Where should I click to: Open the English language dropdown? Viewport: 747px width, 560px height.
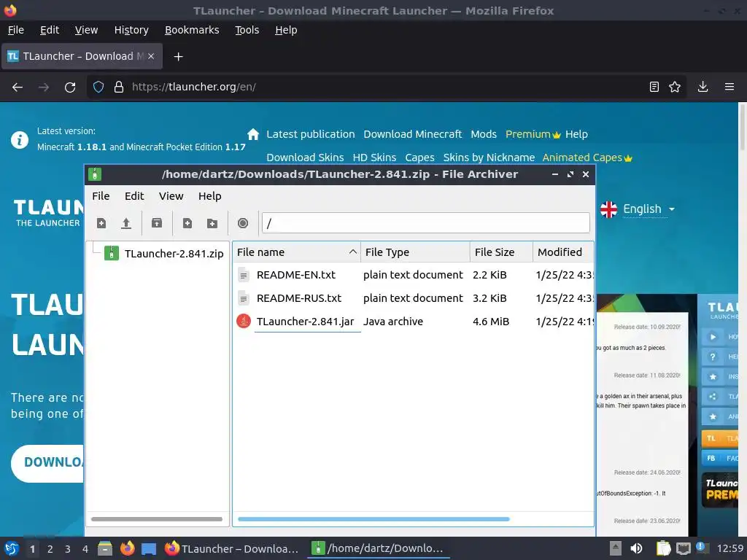tap(638, 209)
